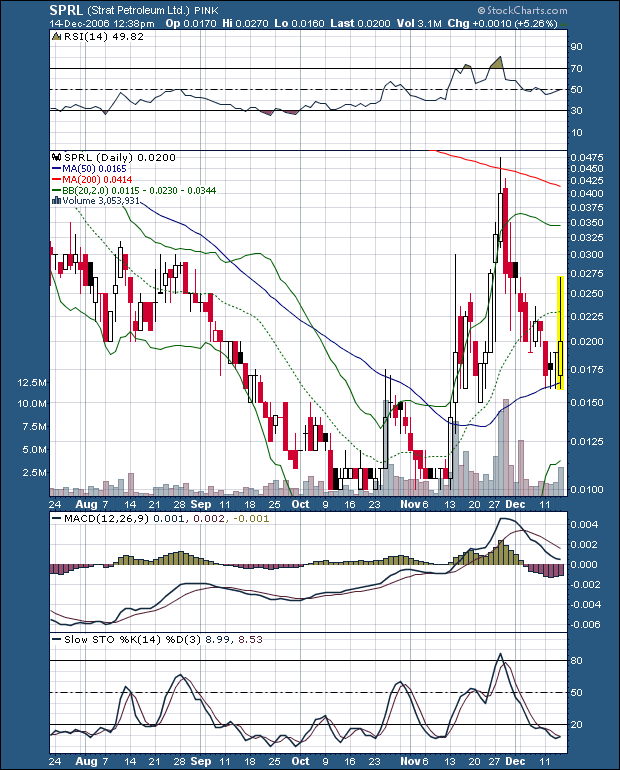Click the blue MA(50) legend dash

coord(56,169)
